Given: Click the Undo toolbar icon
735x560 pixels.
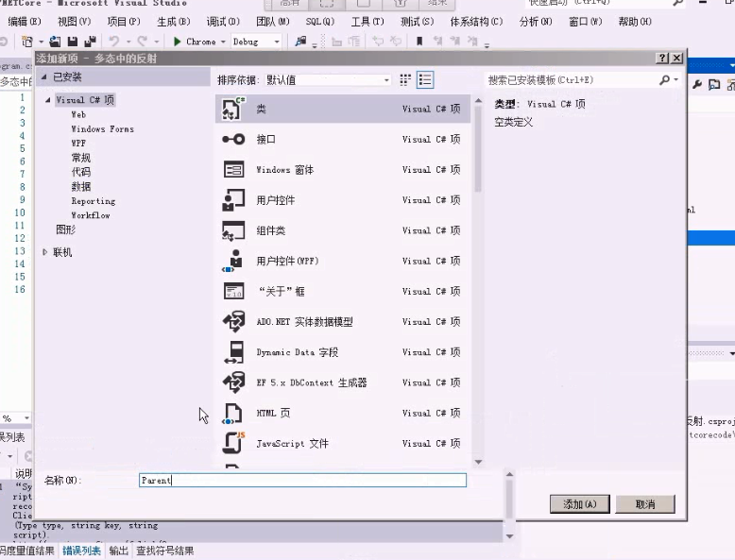Looking at the screenshot, I should (x=114, y=42).
